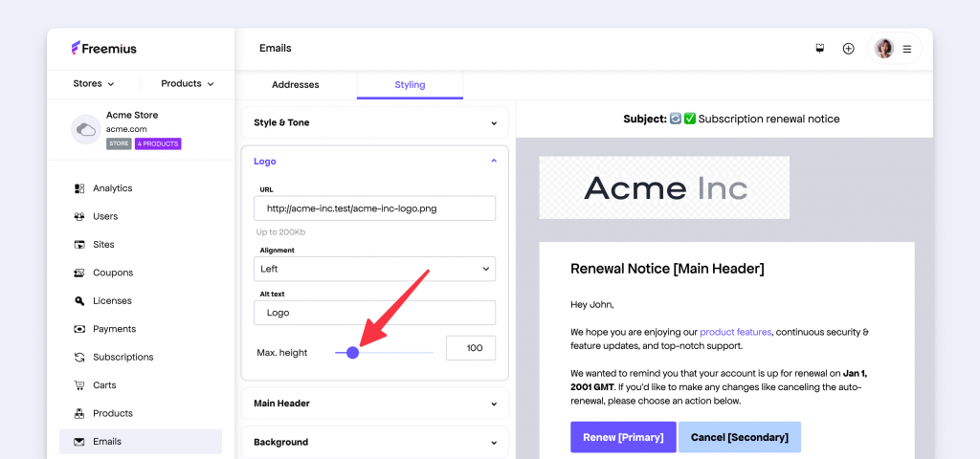The height and width of the screenshot is (459, 980).
Task: Open the user profile avatar
Action: click(883, 48)
